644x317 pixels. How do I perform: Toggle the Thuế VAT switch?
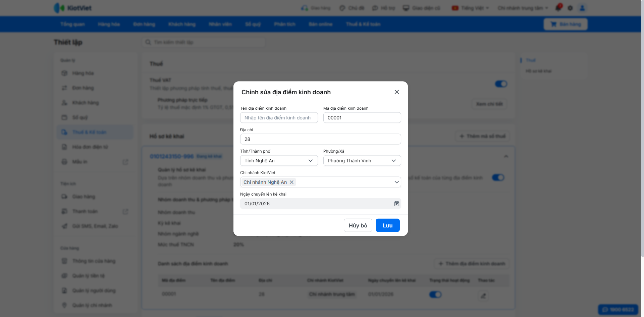[501, 84]
